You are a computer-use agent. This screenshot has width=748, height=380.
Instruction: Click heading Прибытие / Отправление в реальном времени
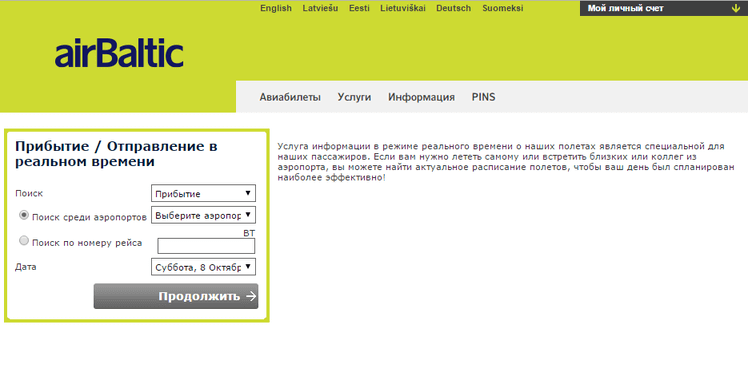pyautogui.click(x=116, y=154)
